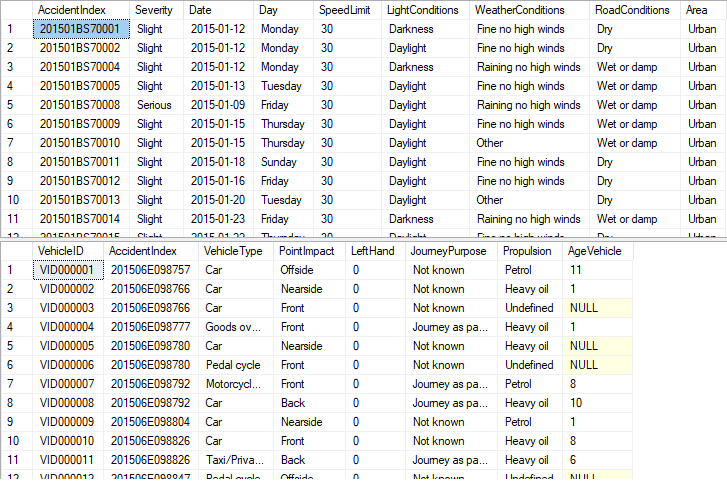Click the SpeedLimit column header
The width and height of the screenshot is (727, 481).
347,10
